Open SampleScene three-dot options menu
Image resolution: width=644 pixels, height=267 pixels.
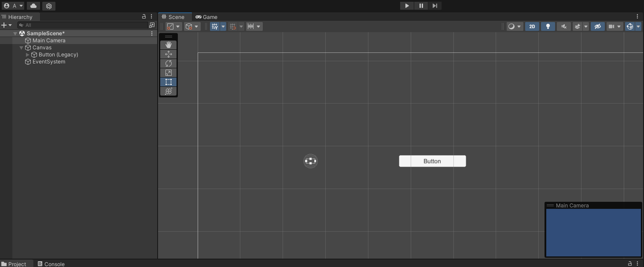pos(152,33)
